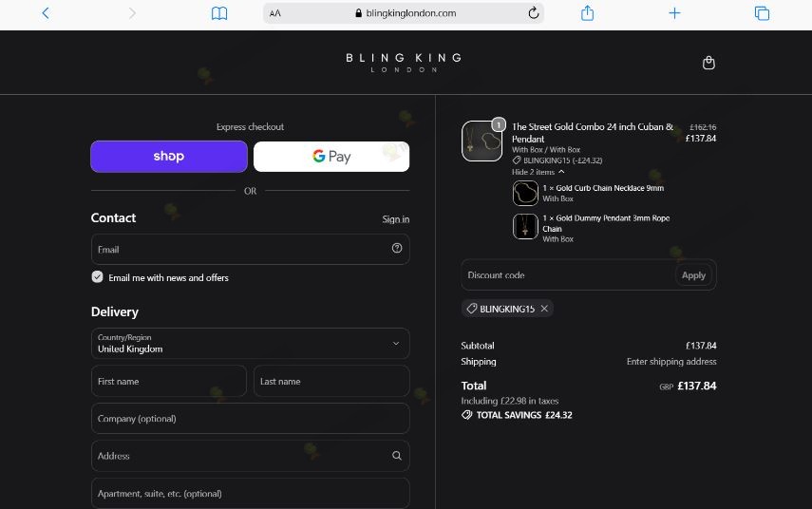Click Gold Curb Chain Necklace thumbnail

pyautogui.click(x=525, y=193)
